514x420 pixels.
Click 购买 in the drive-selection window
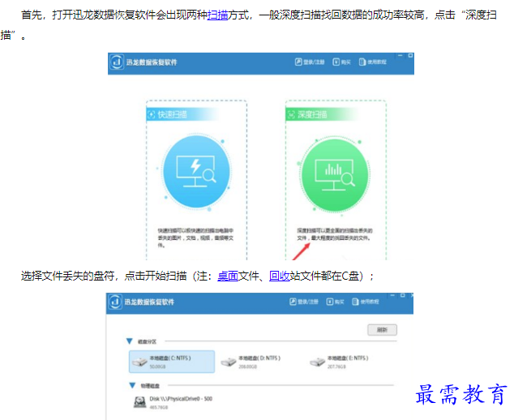335,302
